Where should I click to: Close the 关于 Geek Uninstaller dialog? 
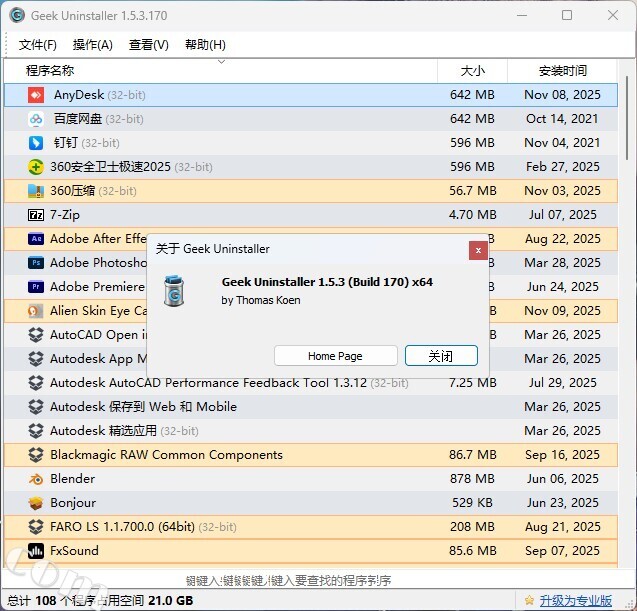(479, 248)
